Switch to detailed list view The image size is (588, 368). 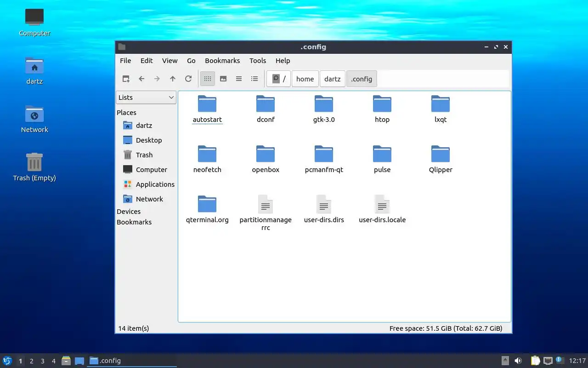click(254, 79)
